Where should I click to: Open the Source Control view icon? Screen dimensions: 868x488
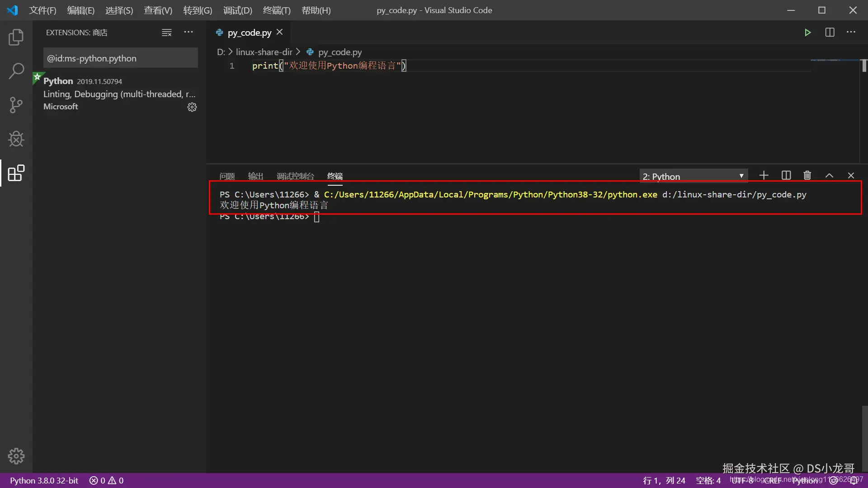click(16, 105)
